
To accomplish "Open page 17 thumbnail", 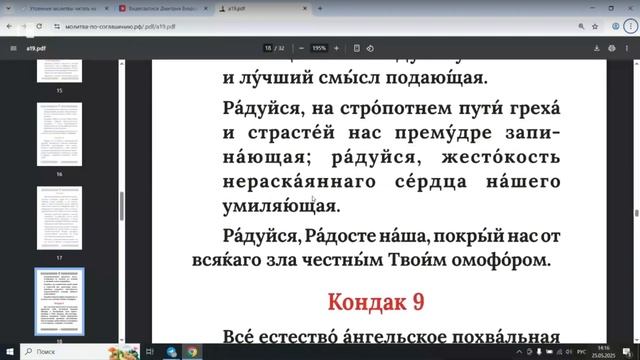I will [60, 218].
